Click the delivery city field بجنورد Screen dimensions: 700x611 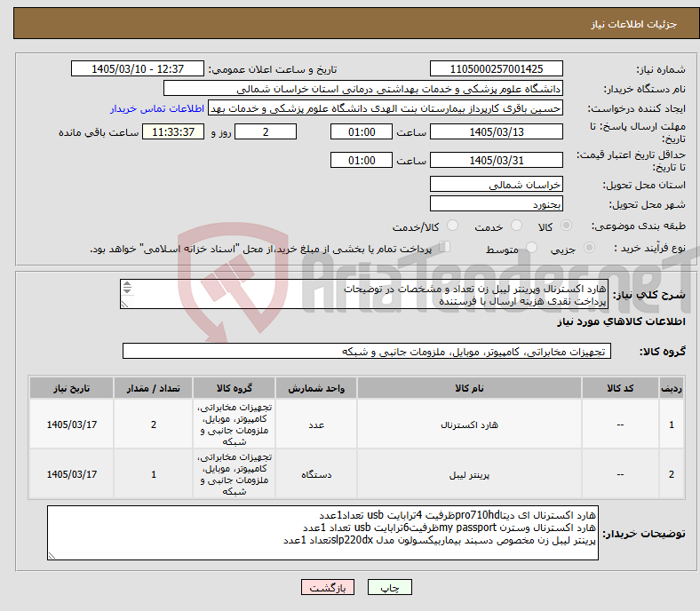click(496, 204)
